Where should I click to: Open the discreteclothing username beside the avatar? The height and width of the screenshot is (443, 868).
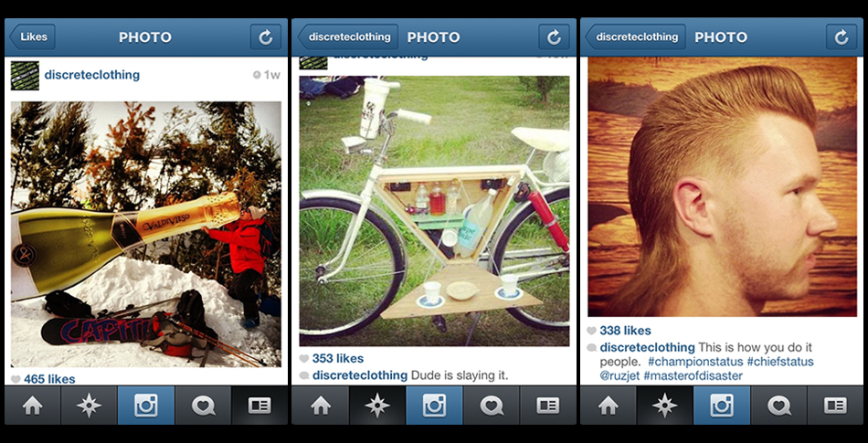point(92,75)
